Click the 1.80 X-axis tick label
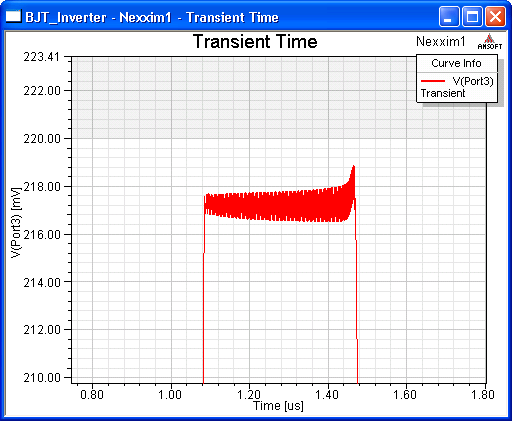 coord(483,395)
